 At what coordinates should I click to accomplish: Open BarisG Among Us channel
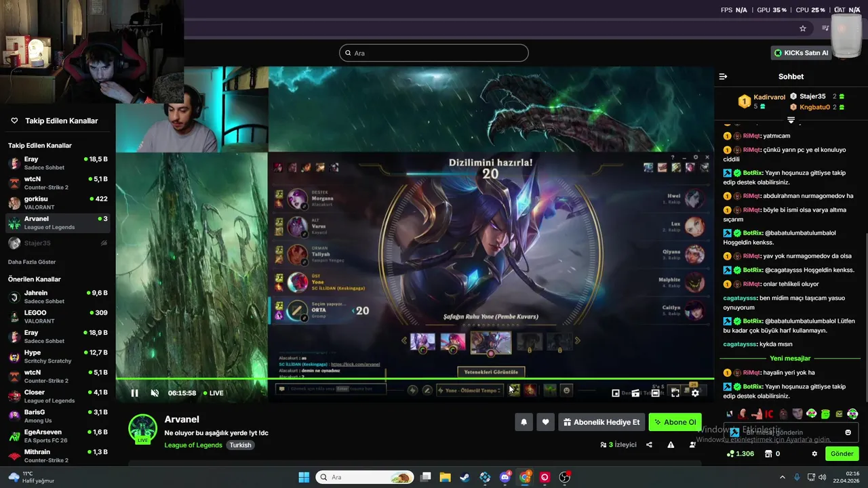58,416
